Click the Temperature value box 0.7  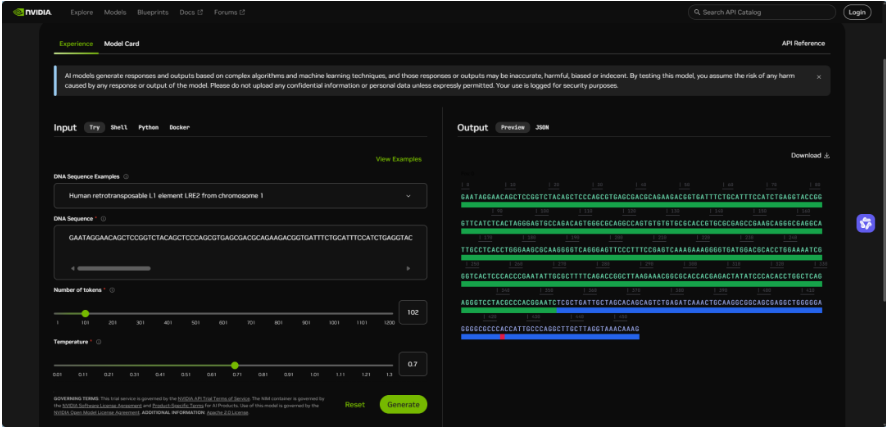tap(412, 364)
